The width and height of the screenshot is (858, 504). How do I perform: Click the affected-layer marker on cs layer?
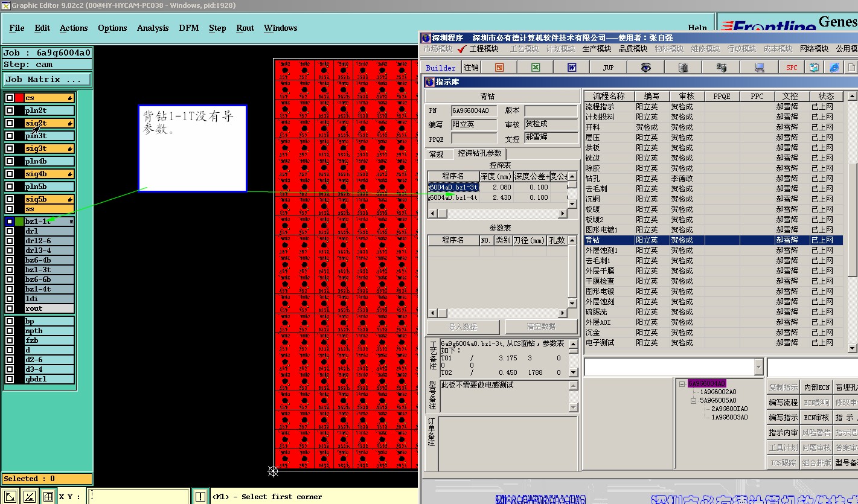click(x=71, y=98)
